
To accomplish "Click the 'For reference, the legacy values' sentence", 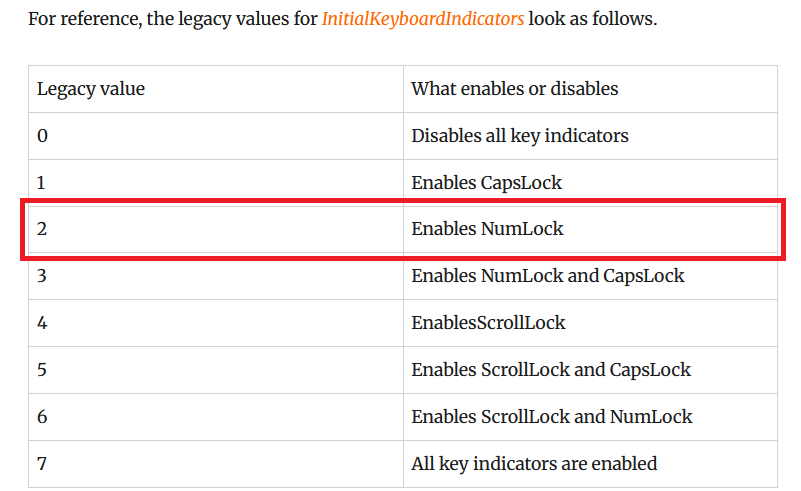I will coord(342,19).
